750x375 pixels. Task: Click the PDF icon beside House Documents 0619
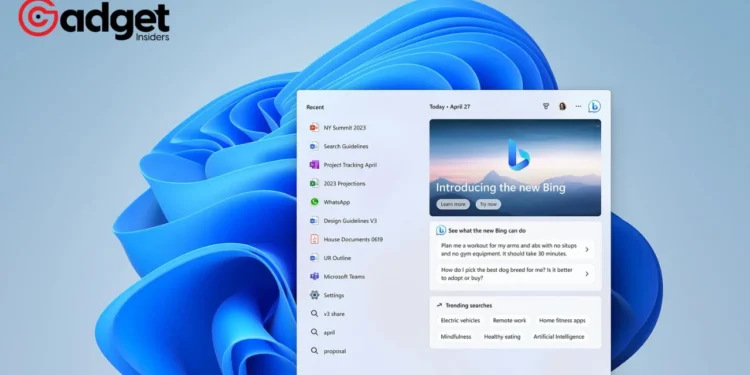point(314,239)
